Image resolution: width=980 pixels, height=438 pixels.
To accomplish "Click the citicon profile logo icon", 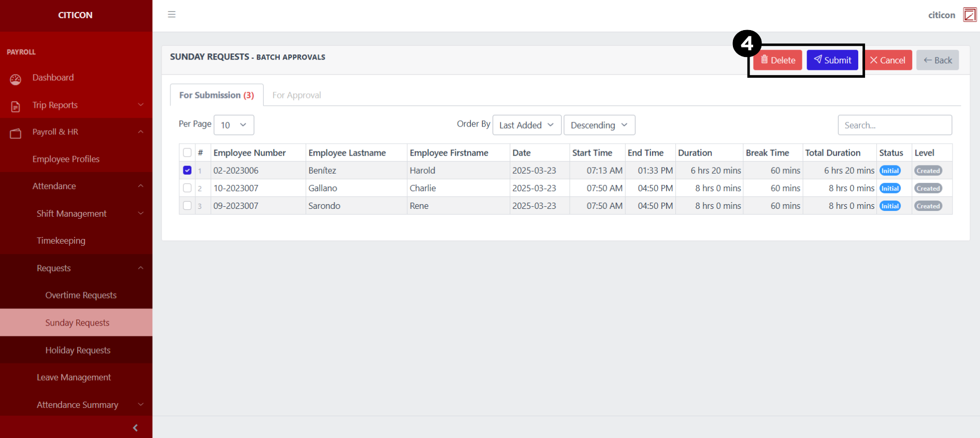I will (970, 15).
